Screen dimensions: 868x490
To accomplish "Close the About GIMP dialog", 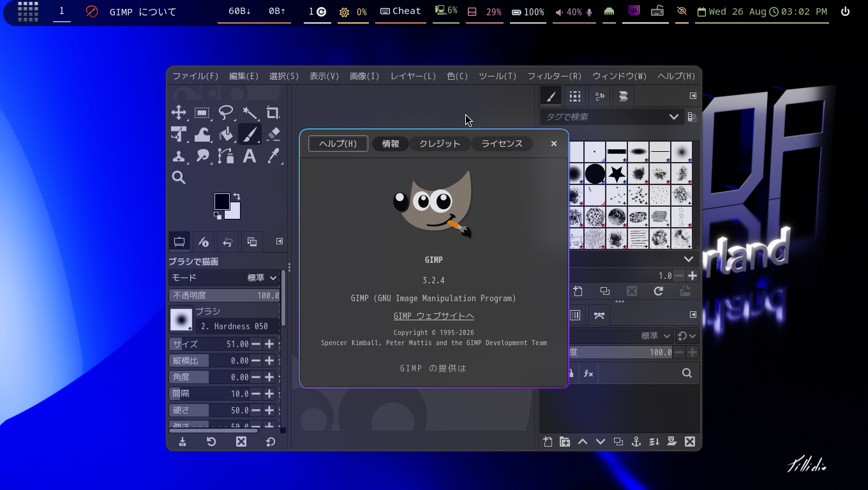I will [x=554, y=144].
